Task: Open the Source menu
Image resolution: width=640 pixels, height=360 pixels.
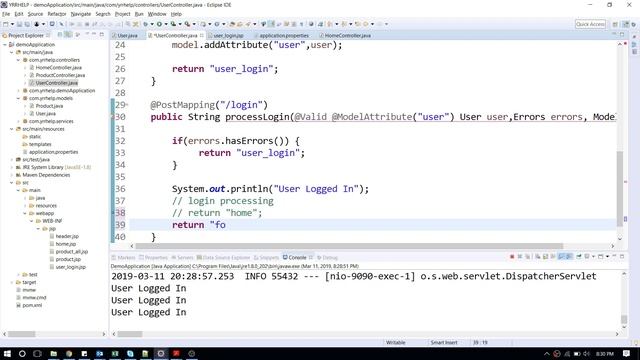Action: click(x=35, y=14)
